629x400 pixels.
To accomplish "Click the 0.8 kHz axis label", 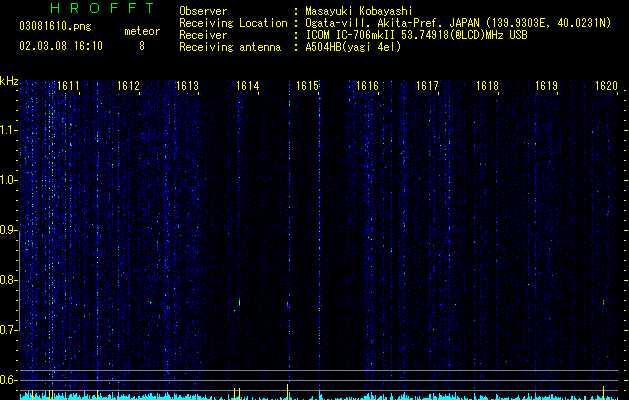I will click(x=9, y=280).
